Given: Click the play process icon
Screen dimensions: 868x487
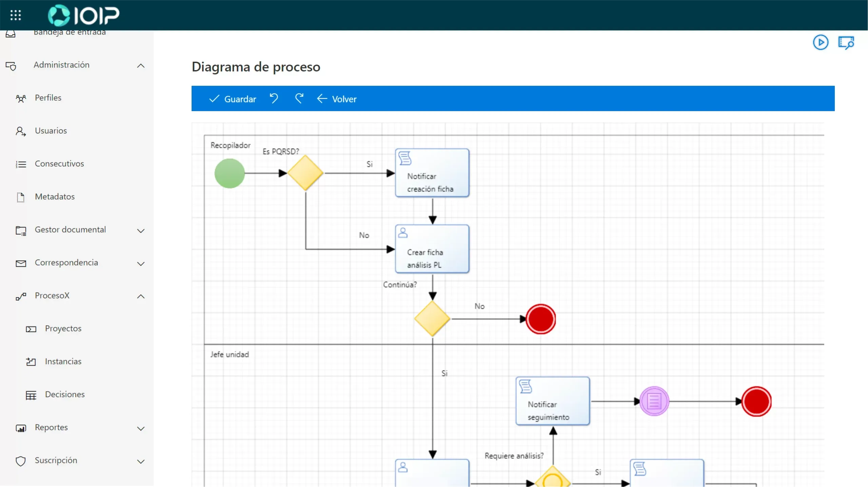Looking at the screenshot, I should [x=821, y=42].
